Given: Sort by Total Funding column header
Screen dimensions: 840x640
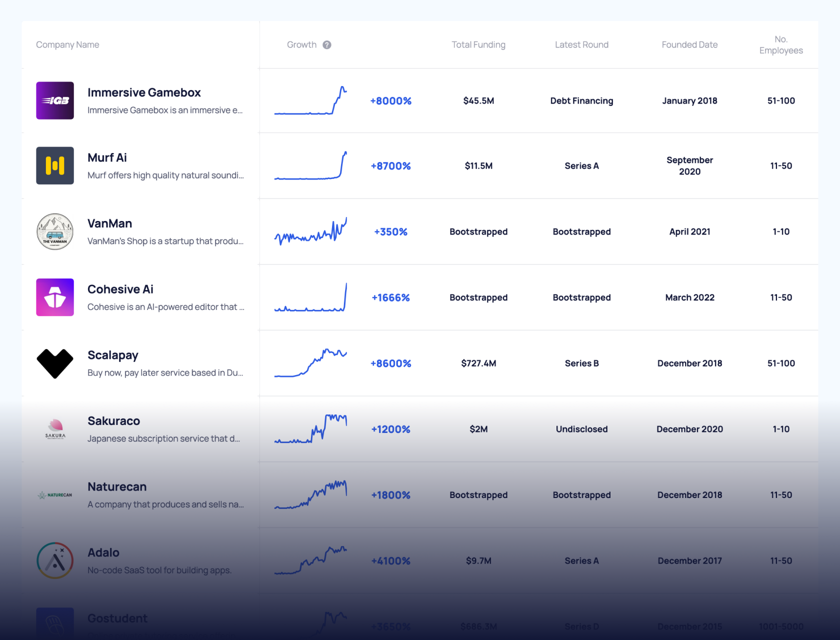Looking at the screenshot, I should 478,45.
